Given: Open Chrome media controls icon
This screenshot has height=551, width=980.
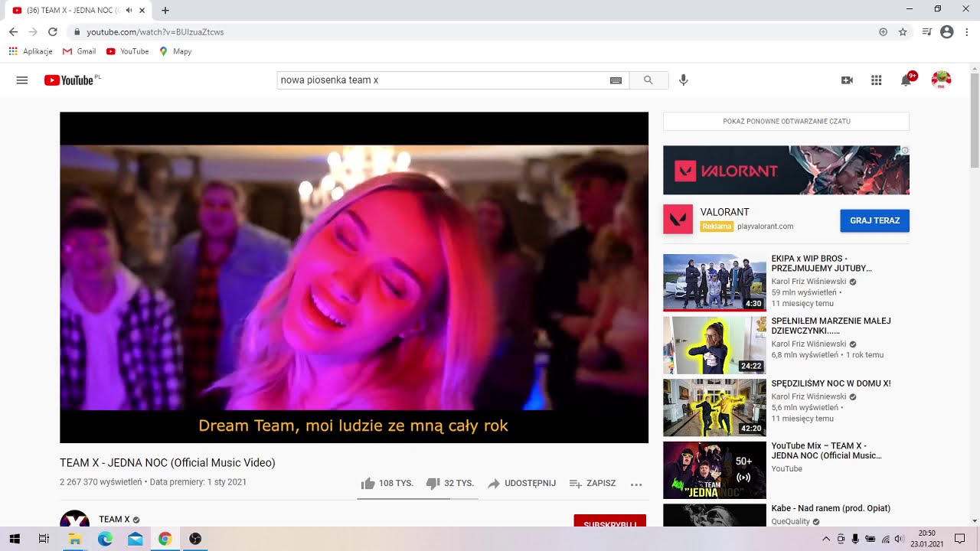Looking at the screenshot, I should click(926, 32).
